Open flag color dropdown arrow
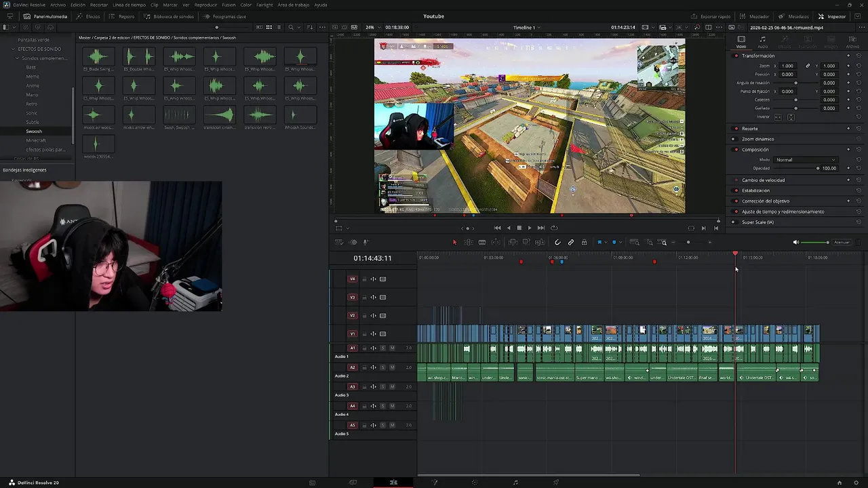The image size is (868, 488). [x=606, y=242]
